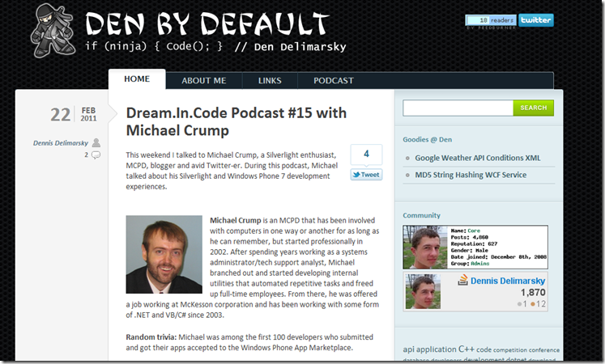Click the comment count 2
605x364 pixels.
87,154
